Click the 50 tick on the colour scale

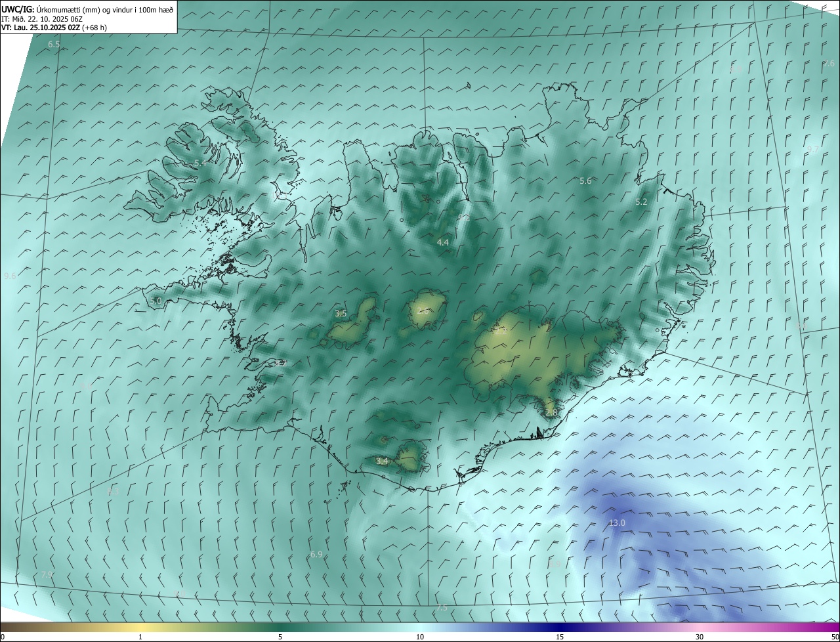[x=835, y=637]
